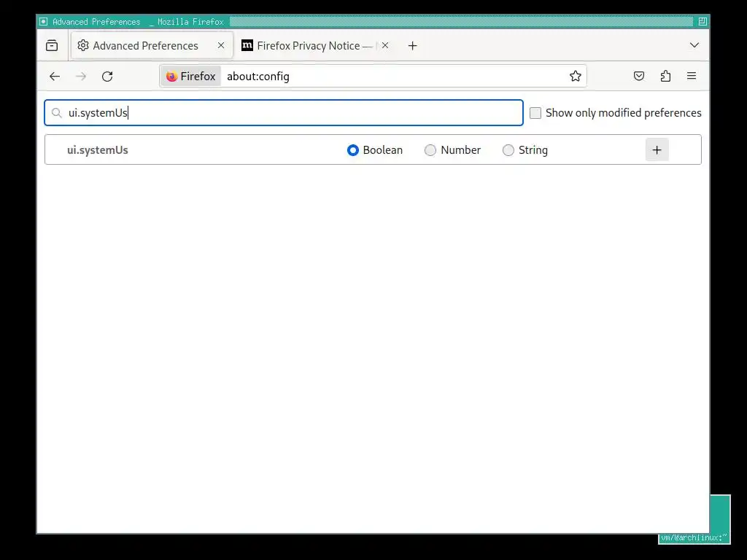This screenshot has height=560, width=747.
Task: Switch to Firefox Privacy Notice tab
Action: tap(315, 45)
